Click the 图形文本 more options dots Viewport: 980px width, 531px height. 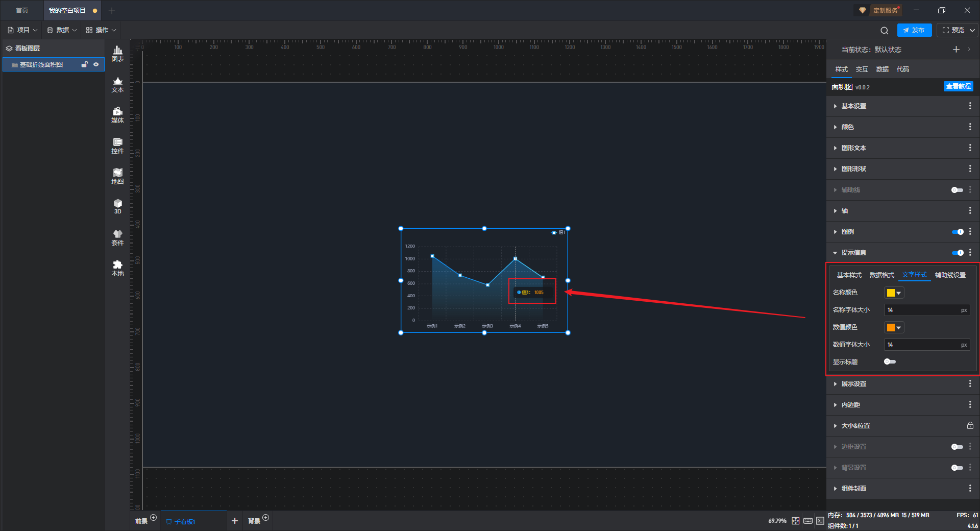click(970, 148)
